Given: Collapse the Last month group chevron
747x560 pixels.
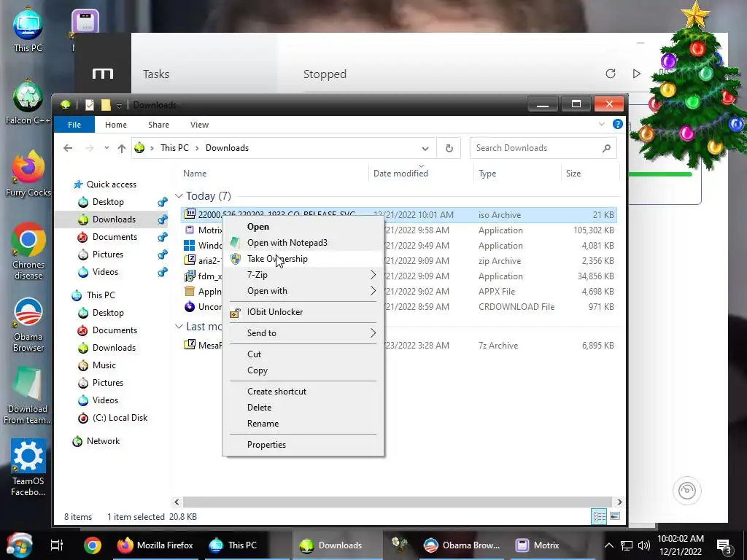Looking at the screenshot, I should click(x=179, y=327).
